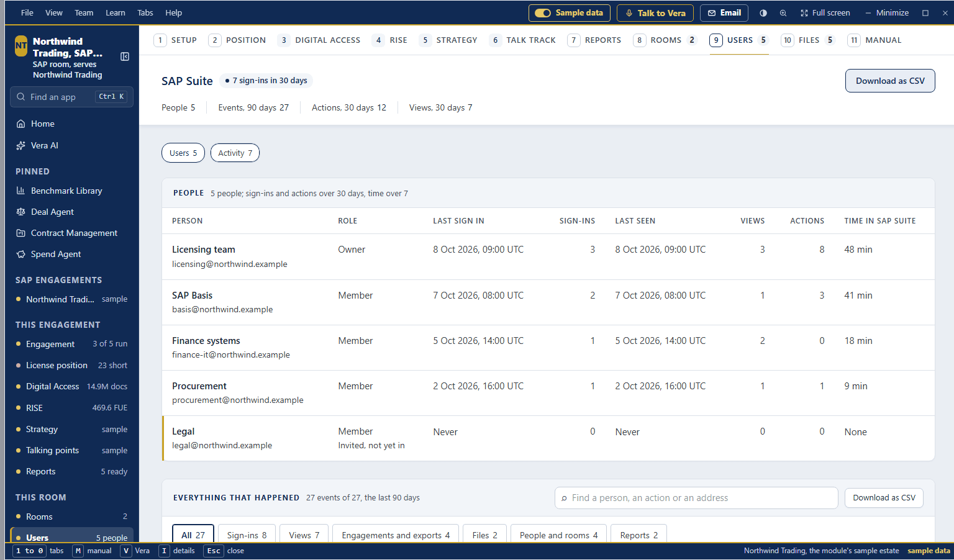Filter events by Views 7
954x560 pixels.
coord(304,535)
